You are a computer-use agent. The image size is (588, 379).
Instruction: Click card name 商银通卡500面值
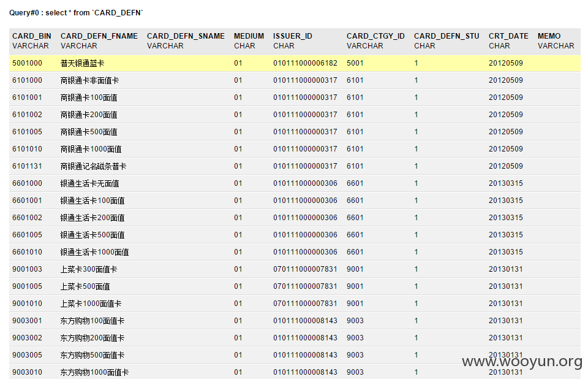[89, 132]
